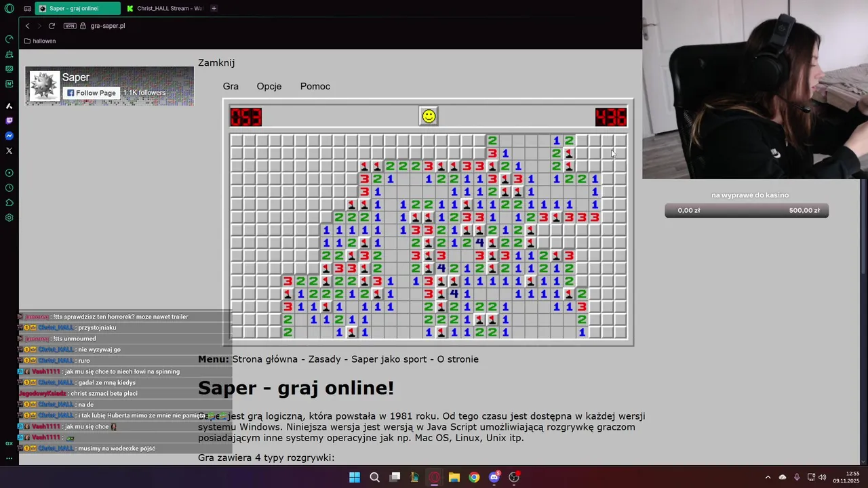This screenshot has width=868, height=488.
Task: Open a new tab with plus button
Action: 214,8
